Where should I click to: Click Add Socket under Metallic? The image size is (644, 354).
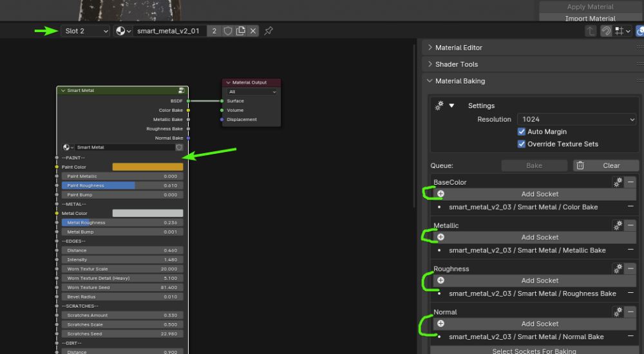[535, 238]
